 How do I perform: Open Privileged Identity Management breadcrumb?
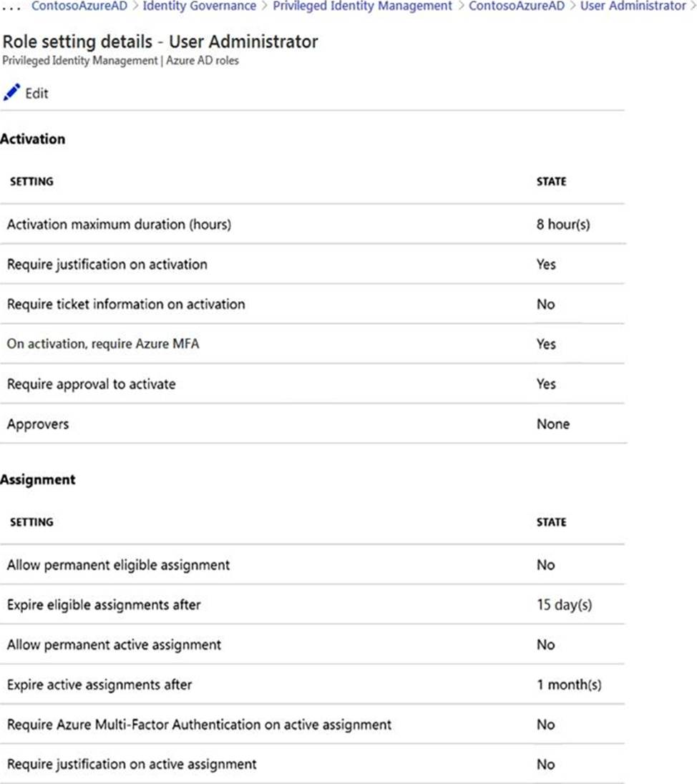coord(362,6)
